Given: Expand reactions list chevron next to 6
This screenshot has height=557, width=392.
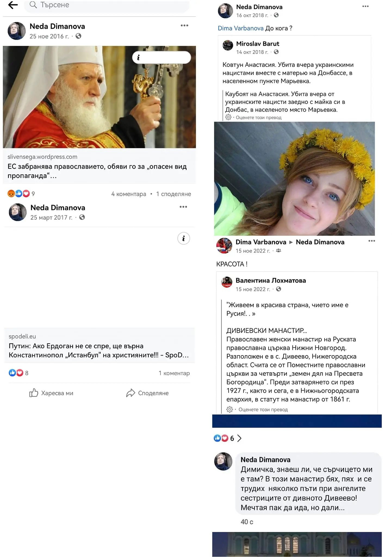Looking at the screenshot, I should [x=239, y=438].
